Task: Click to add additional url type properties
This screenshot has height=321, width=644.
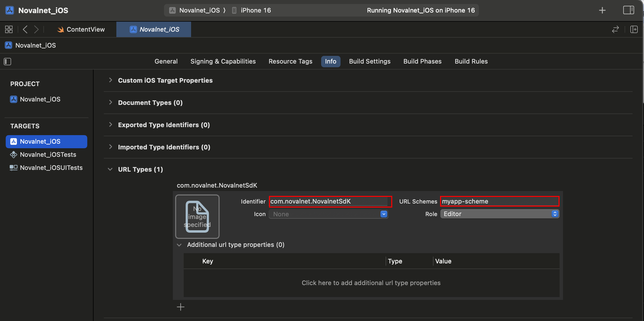Action: (x=371, y=283)
